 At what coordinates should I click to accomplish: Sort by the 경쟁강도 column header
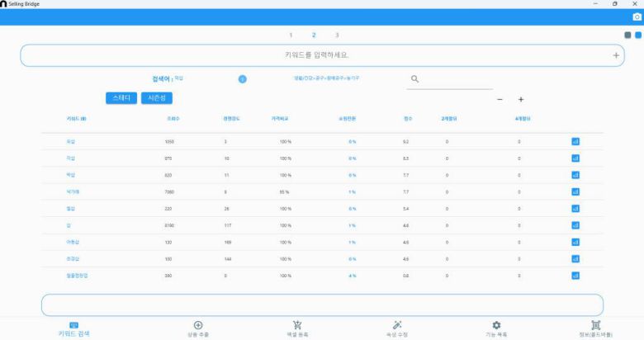[232, 119]
